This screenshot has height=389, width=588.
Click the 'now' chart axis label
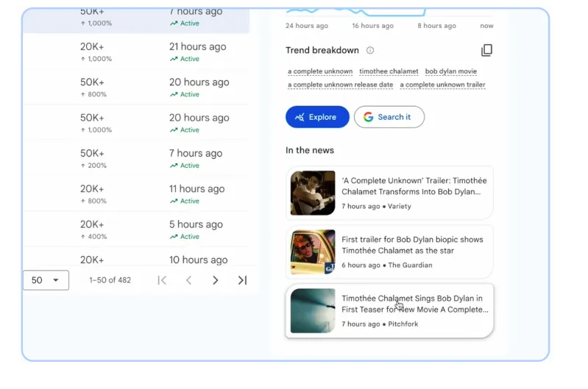[486, 26]
